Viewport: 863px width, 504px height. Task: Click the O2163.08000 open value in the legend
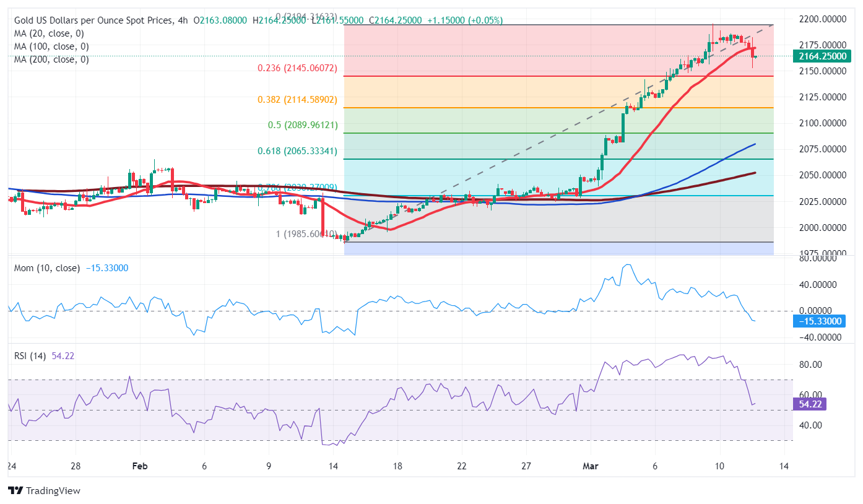tap(220, 20)
